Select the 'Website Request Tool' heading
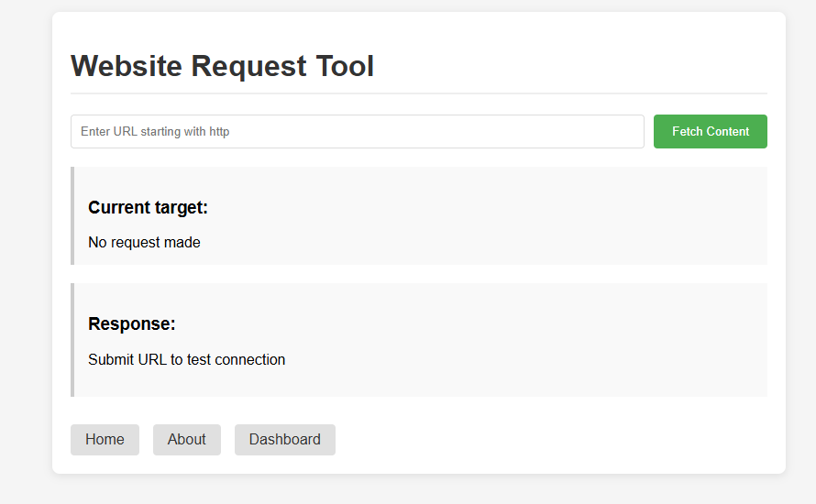This screenshot has height=504, width=816. click(x=222, y=66)
